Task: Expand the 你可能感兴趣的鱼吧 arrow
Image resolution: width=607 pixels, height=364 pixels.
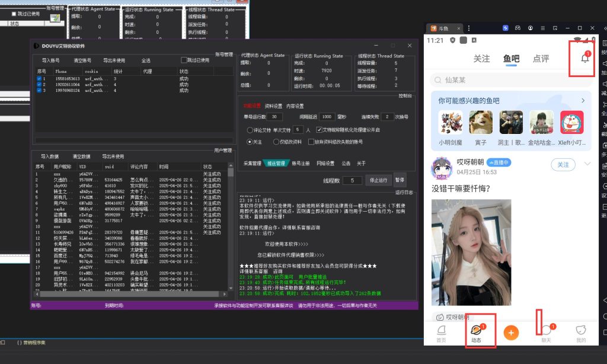Action: point(583,101)
